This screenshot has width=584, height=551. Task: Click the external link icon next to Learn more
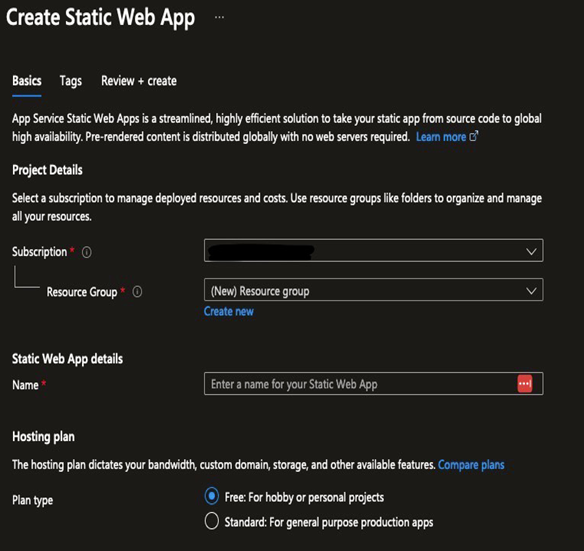pos(473,136)
